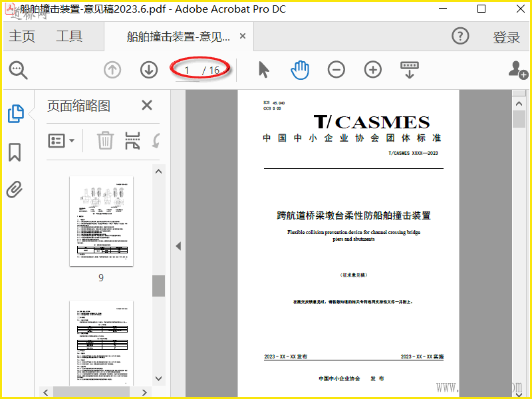Viewport: 532px width, 399px height.
Task: Click the 2023-XX-XX 发布 date text
Action: coord(286,356)
